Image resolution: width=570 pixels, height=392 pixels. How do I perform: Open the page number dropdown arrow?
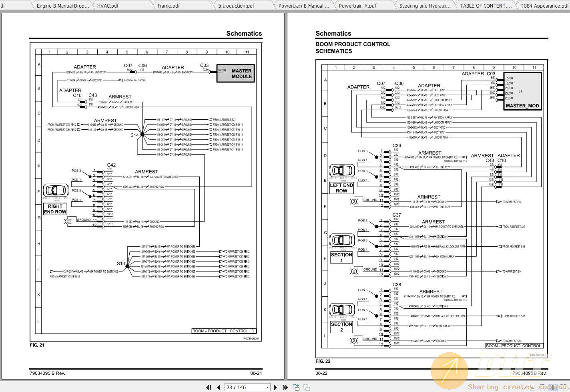tap(267, 387)
